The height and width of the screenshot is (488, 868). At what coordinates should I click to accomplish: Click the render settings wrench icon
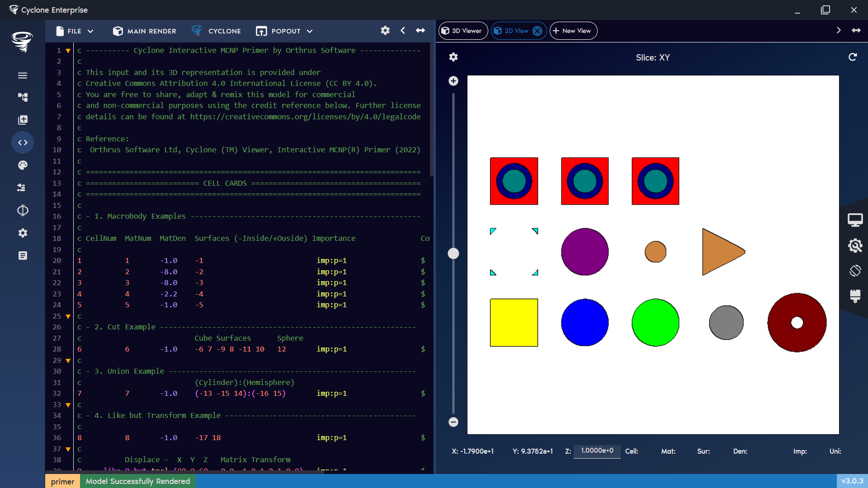click(x=856, y=246)
